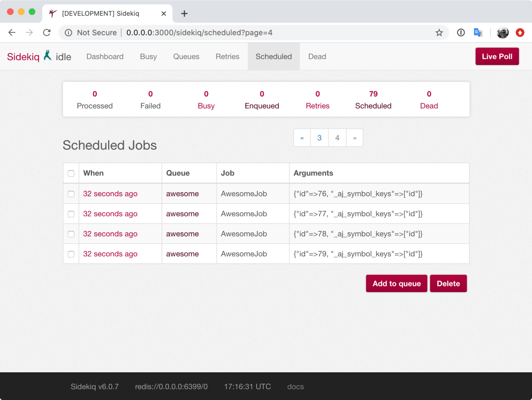Jump to page 3 in pagination
Screen dimensions: 532x400
[x=320, y=138]
